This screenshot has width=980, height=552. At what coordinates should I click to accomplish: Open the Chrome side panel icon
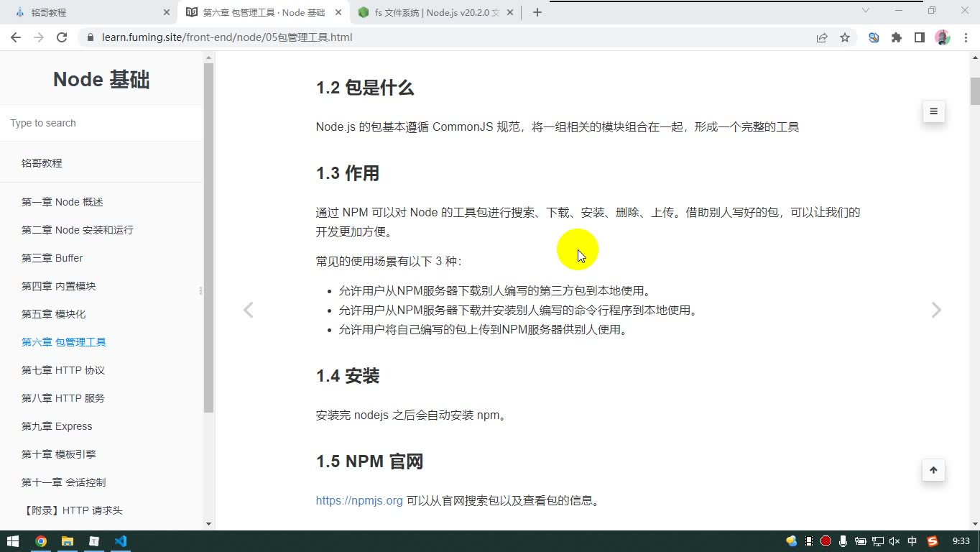point(920,37)
